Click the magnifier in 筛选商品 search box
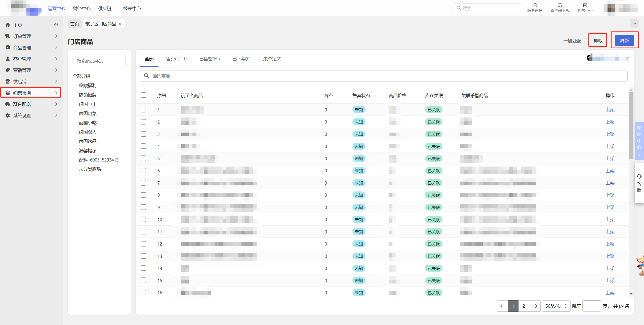 [146, 76]
